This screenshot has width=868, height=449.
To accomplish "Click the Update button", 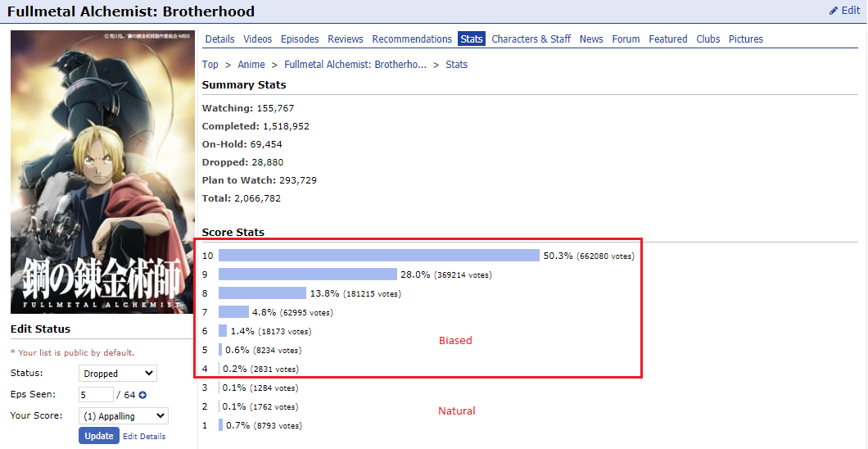I will pos(99,436).
